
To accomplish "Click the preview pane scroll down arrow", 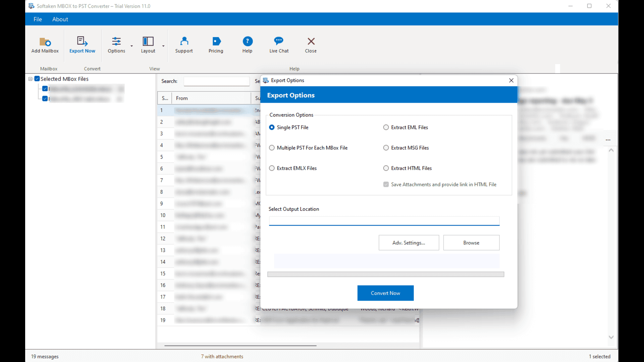I will (x=611, y=337).
